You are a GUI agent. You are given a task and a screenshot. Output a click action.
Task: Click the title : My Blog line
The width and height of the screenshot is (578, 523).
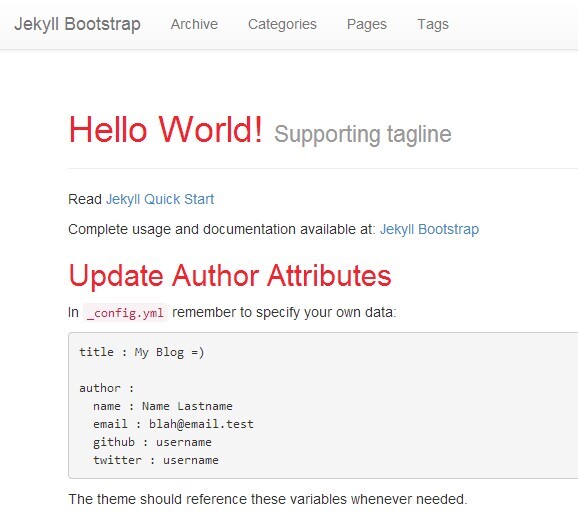142,352
